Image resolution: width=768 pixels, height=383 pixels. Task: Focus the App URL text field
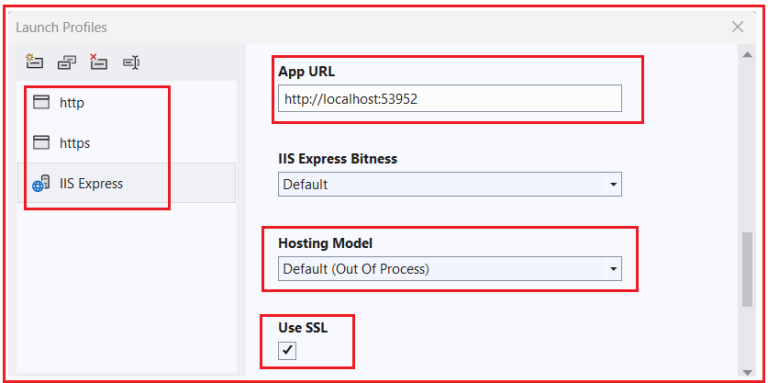tap(450, 98)
